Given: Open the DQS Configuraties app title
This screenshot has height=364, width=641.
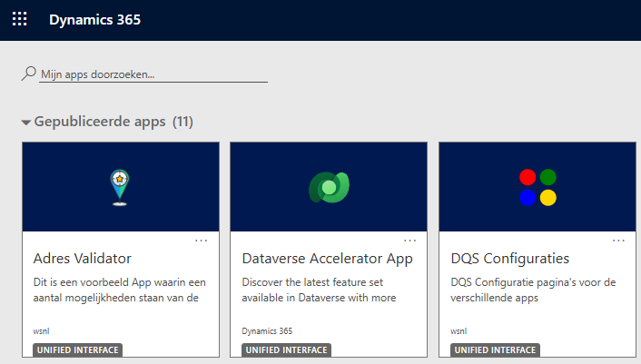Looking at the screenshot, I should [x=509, y=259].
